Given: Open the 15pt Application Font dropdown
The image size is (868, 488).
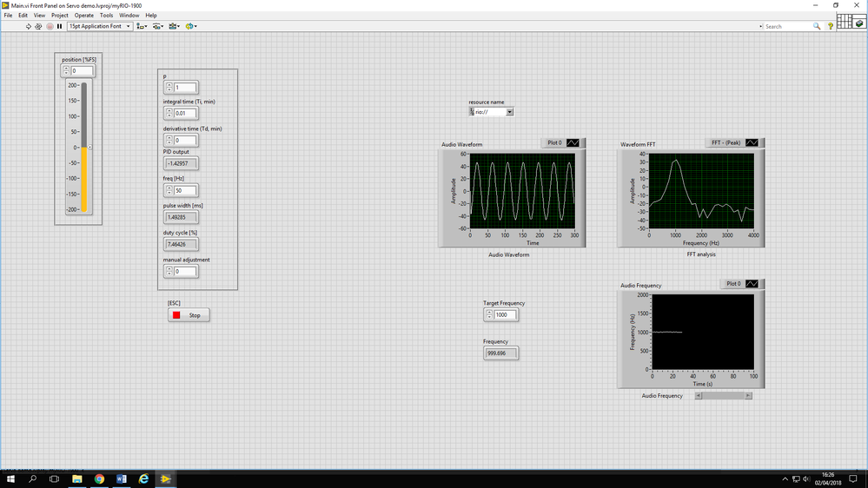Looking at the screenshot, I should 100,26.
